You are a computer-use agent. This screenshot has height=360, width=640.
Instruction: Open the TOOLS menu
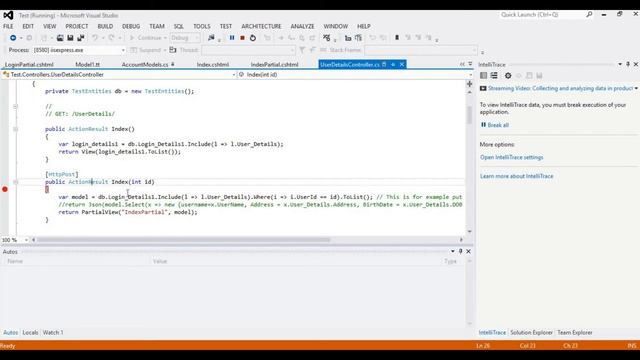point(202,26)
